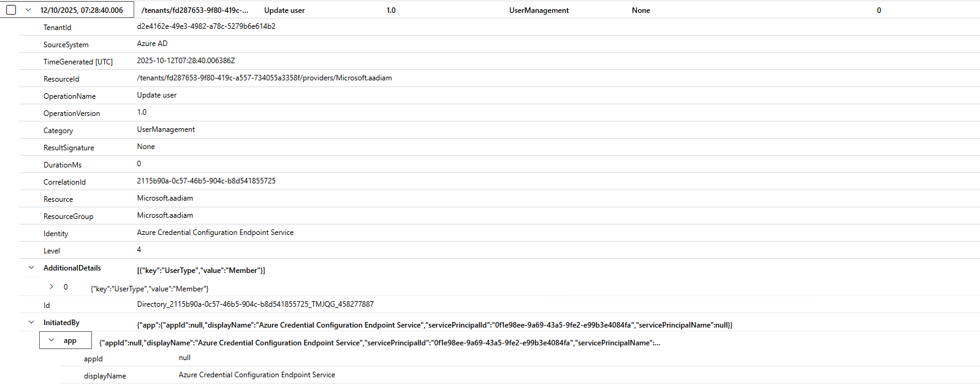Click the InitiatedBy JSON value
This screenshot has width=980, height=384.
(x=434, y=325)
